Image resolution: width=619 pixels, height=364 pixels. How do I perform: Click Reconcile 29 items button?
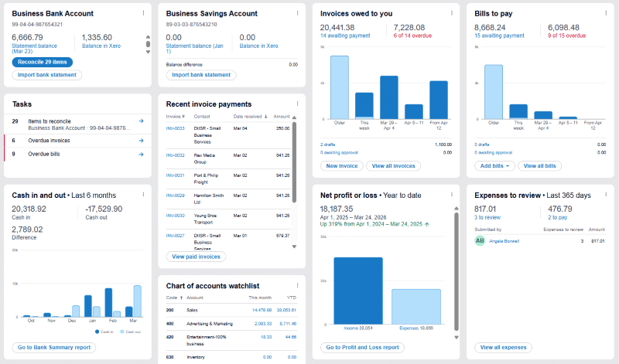coord(43,62)
